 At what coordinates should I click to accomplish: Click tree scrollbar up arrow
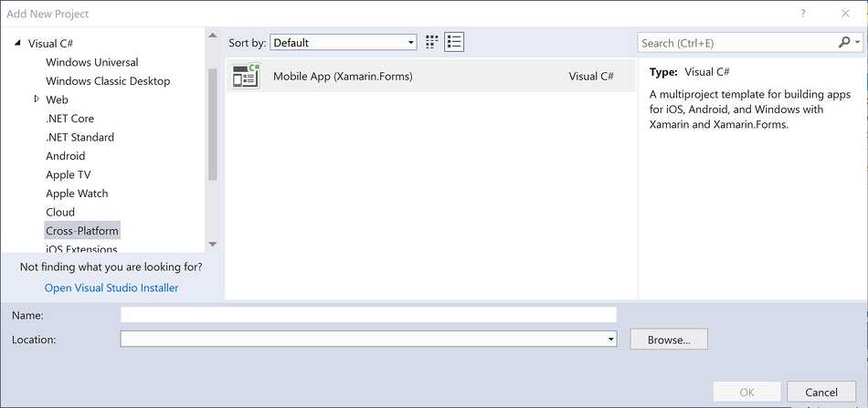point(213,36)
